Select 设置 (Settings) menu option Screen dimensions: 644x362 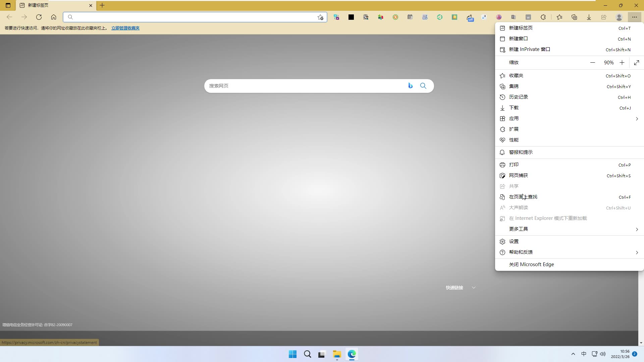tap(514, 241)
